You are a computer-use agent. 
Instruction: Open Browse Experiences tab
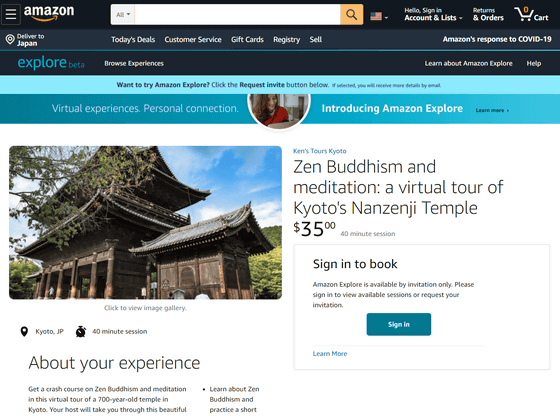[x=134, y=63]
